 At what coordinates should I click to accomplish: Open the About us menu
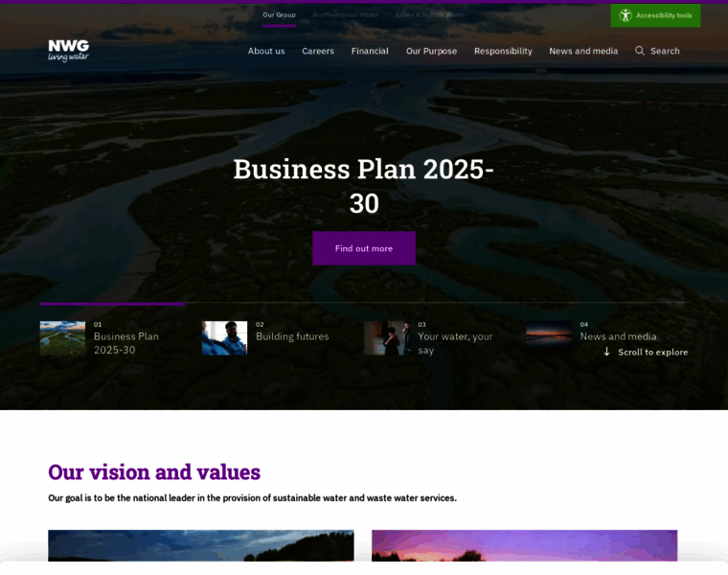coord(266,51)
